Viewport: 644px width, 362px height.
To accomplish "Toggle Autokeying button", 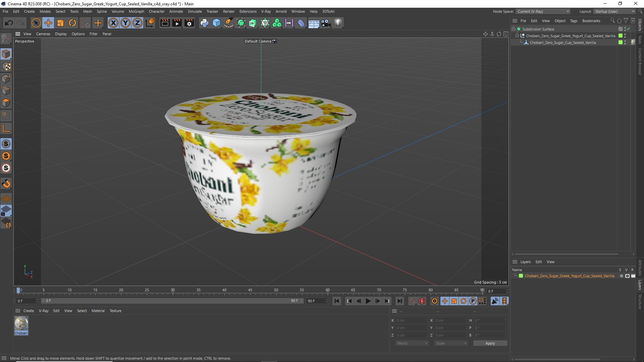I will pyautogui.click(x=422, y=301).
